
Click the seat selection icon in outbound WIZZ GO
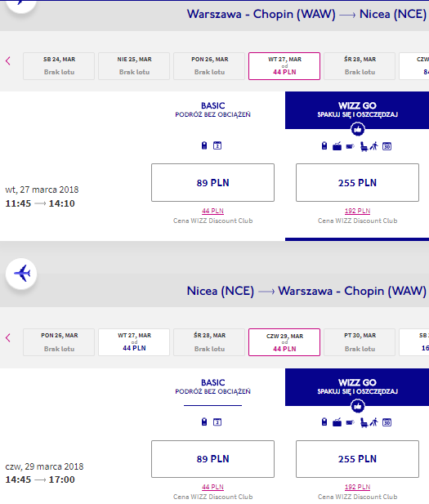364,146
